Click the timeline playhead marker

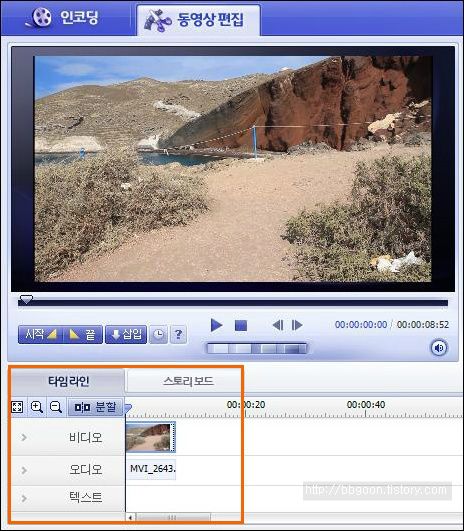[128, 408]
